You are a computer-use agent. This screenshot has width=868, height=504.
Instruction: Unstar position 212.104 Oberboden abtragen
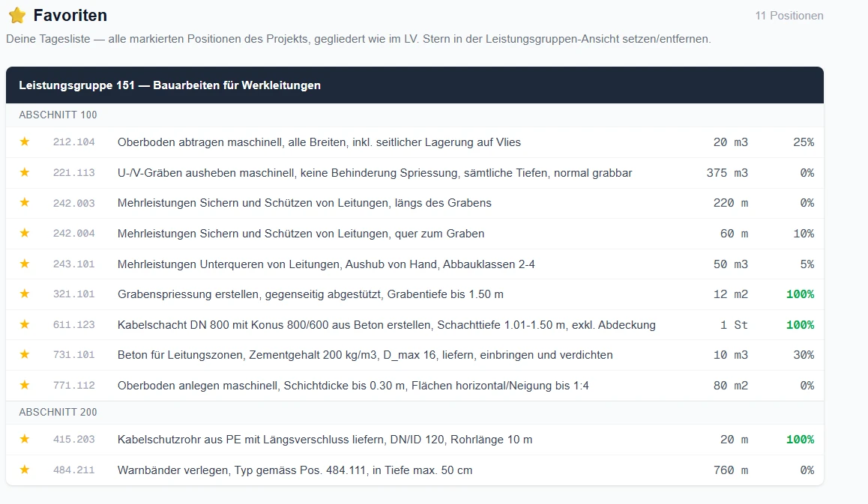[24, 142]
